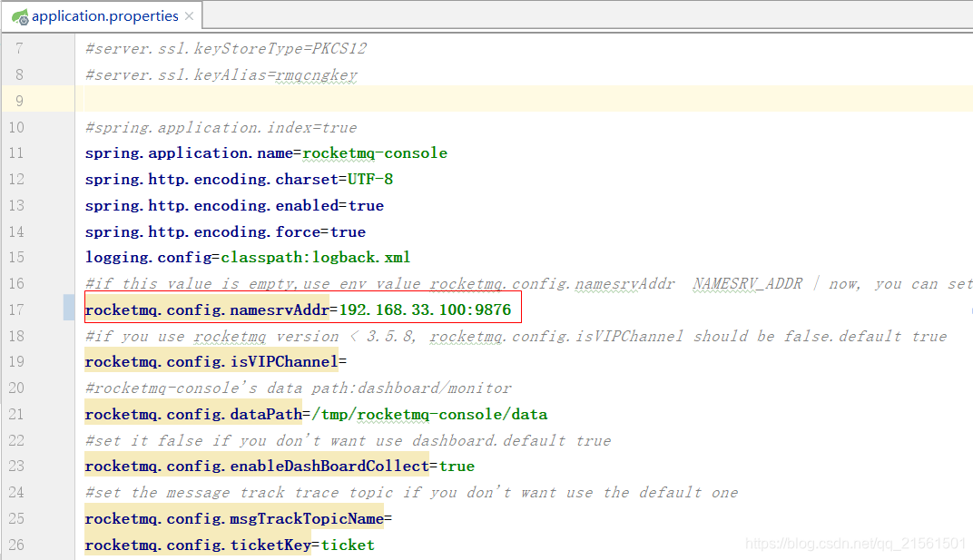Click line number 7 in the gutter
The width and height of the screenshot is (973, 560).
click(x=19, y=48)
